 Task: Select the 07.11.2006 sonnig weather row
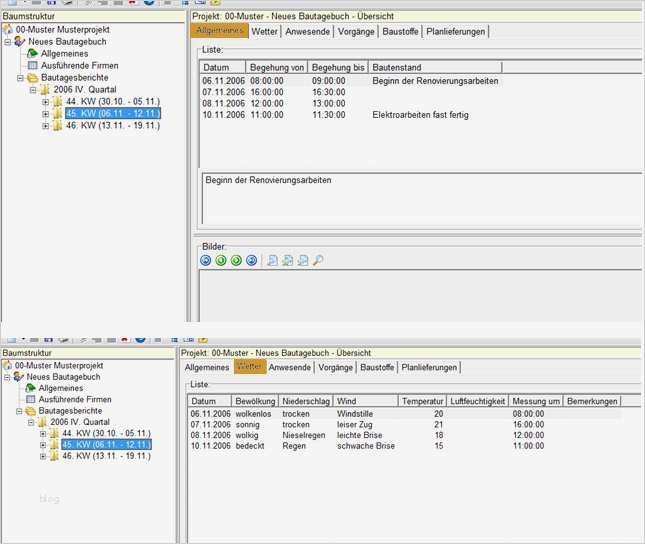pos(405,424)
